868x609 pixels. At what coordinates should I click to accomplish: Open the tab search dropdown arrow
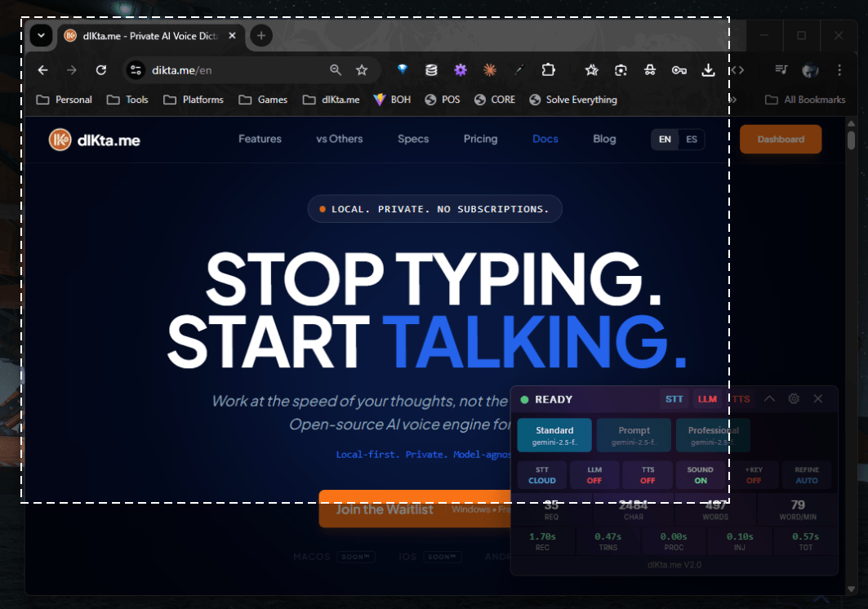[x=41, y=36]
